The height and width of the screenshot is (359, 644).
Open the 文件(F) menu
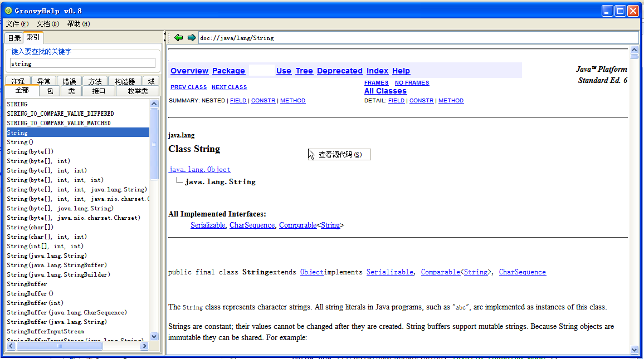17,24
